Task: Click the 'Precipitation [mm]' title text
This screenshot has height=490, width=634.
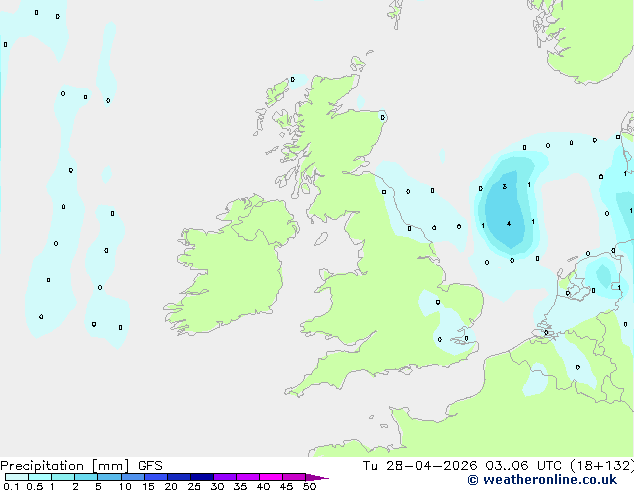Action: click(65, 466)
